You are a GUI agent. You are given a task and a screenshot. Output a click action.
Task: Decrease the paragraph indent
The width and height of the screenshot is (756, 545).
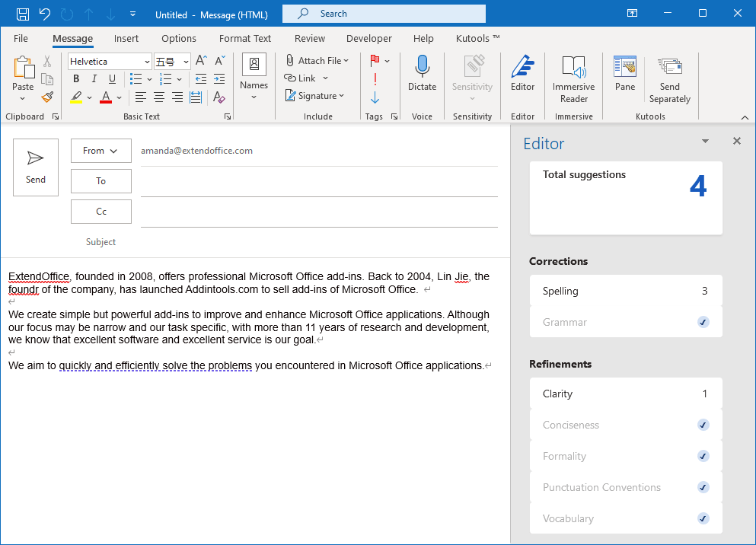tap(201, 78)
